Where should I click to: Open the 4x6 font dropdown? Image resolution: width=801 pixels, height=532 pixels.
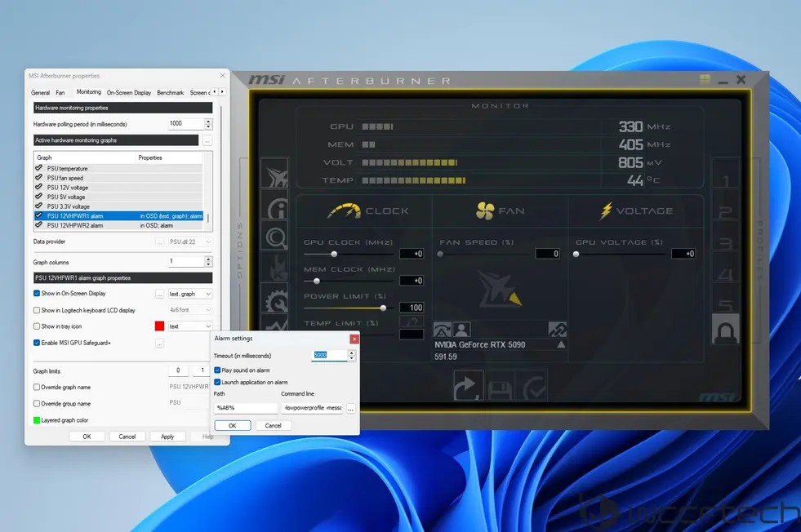click(x=190, y=310)
